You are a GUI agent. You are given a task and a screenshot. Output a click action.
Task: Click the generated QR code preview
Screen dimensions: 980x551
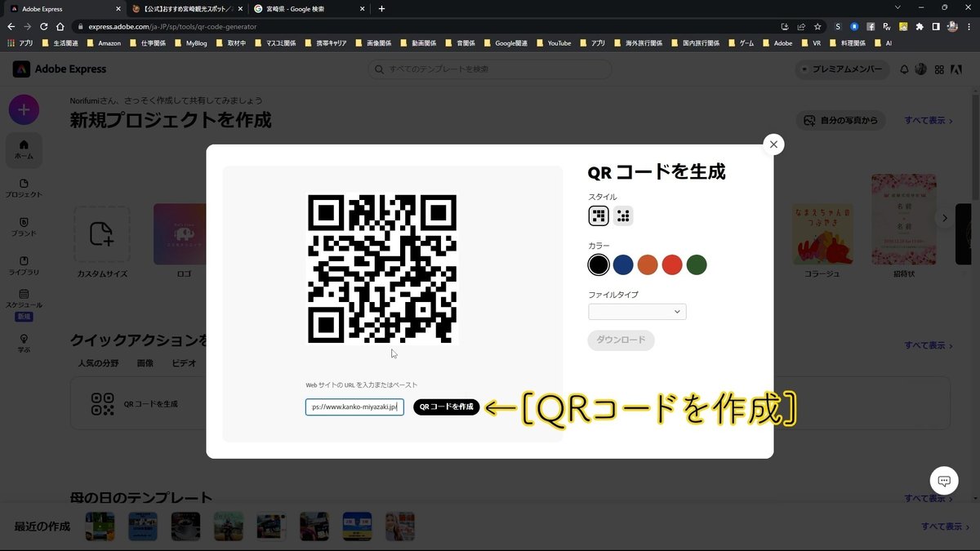click(382, 269)
